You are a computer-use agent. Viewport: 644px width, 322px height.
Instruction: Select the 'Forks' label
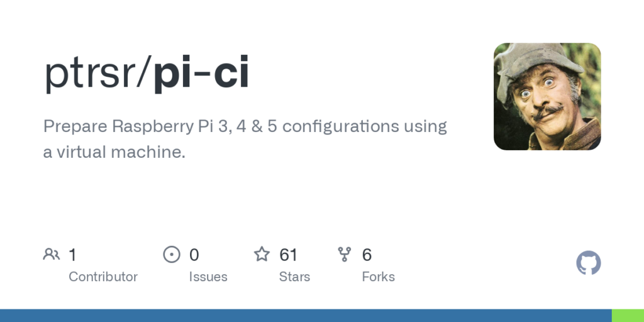(378, 277)
